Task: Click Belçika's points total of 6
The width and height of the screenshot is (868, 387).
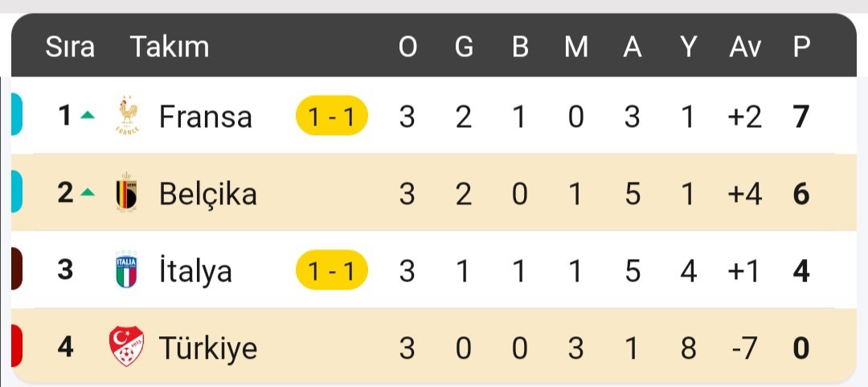Action: pos(801,194)
